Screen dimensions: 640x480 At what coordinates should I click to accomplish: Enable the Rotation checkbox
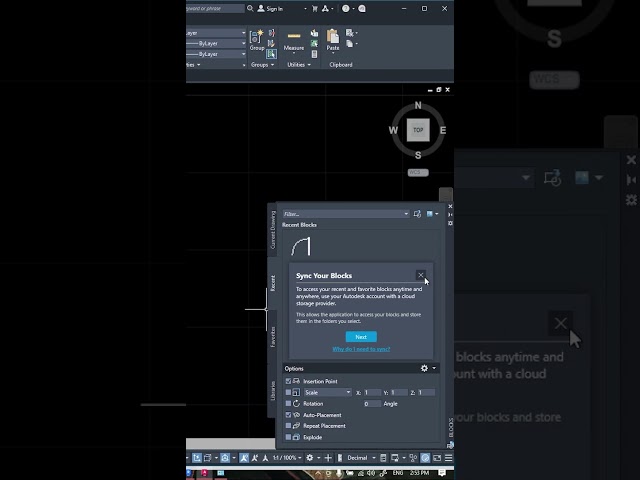(288, 404)
